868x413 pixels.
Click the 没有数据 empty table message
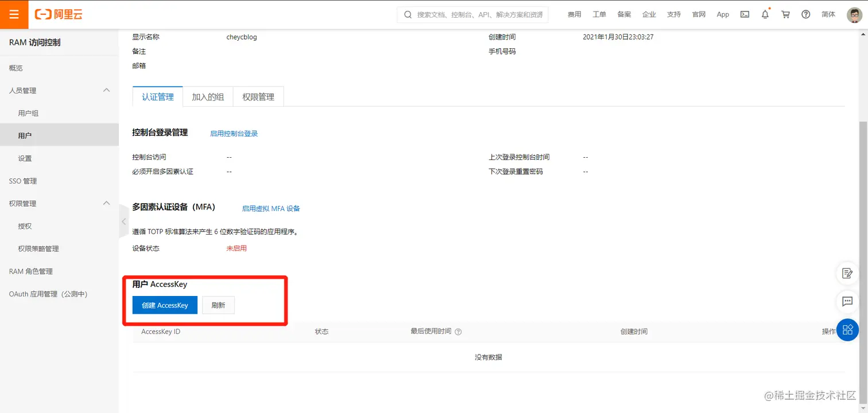tap(489, 357)
